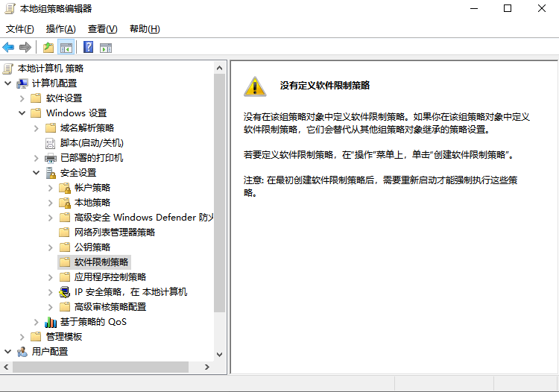Maximize the 本地组策略编辑器 window
Image resolution: width=559 pixels, height=392 pixels.
tap(508, 8)
